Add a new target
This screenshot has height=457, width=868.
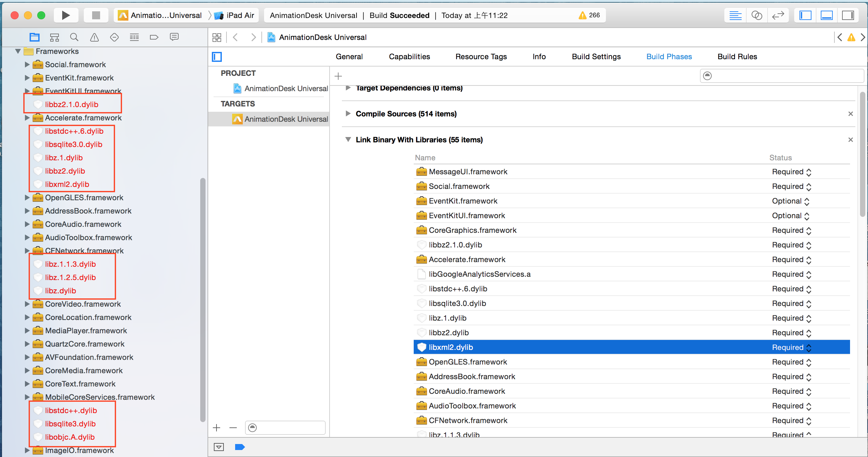[x=217, y=428]
